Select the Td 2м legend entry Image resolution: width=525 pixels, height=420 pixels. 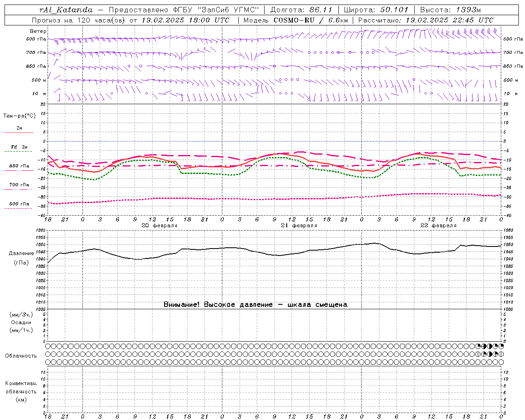click(x=19, y=147)
